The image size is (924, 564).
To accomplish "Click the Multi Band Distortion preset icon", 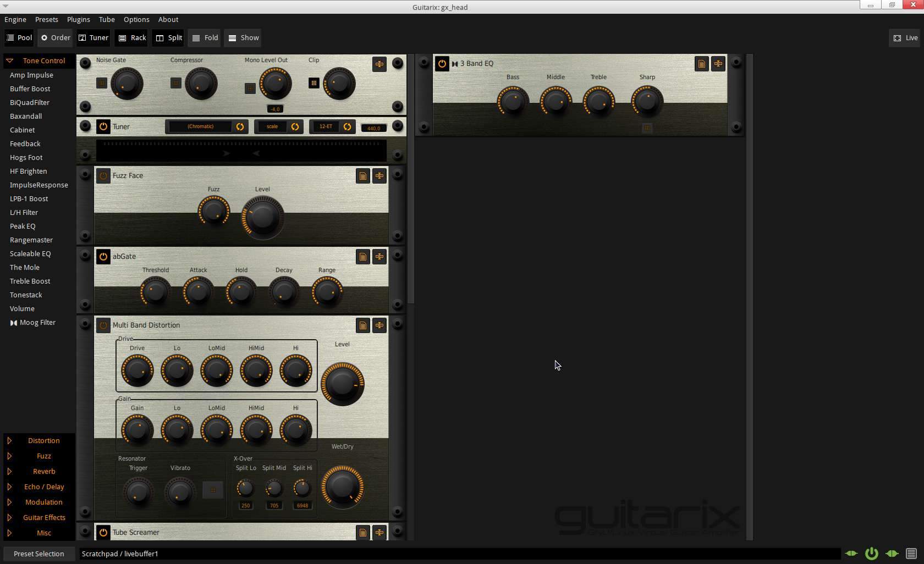I will tap(362, 325).
